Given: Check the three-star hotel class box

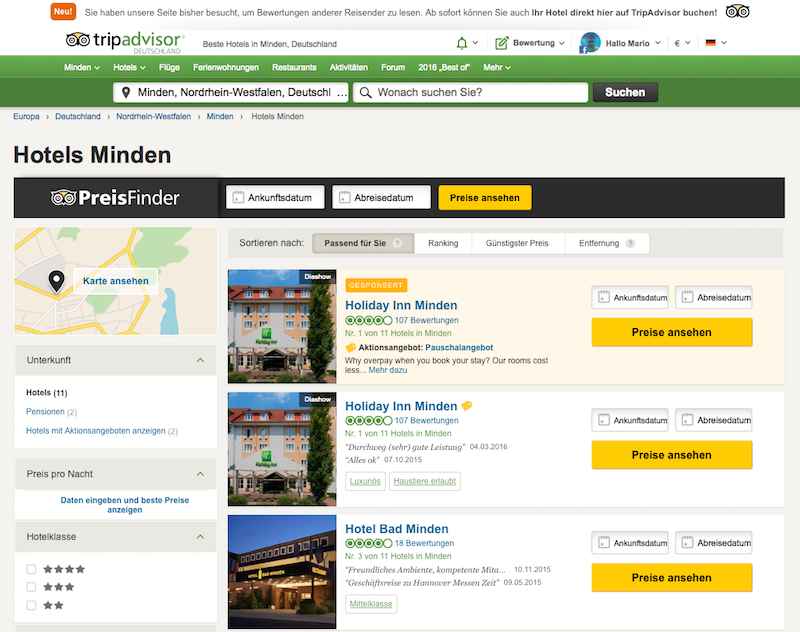Looking at the screenshot, I should [31, 587].
